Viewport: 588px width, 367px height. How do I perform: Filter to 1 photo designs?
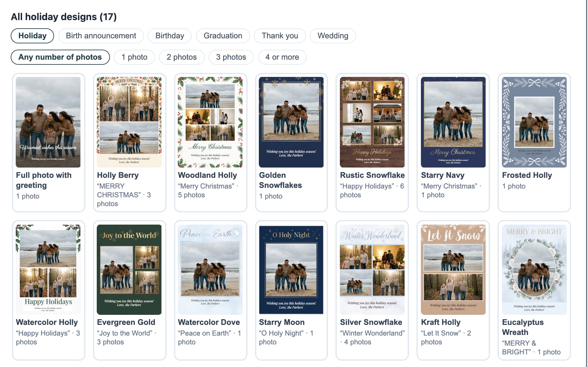pos(134,57)
